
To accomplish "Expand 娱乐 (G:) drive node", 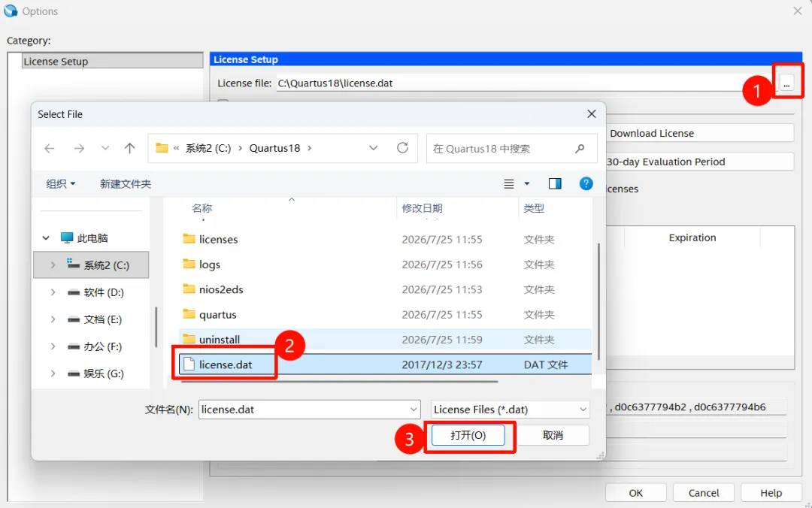I will (53, 373).
